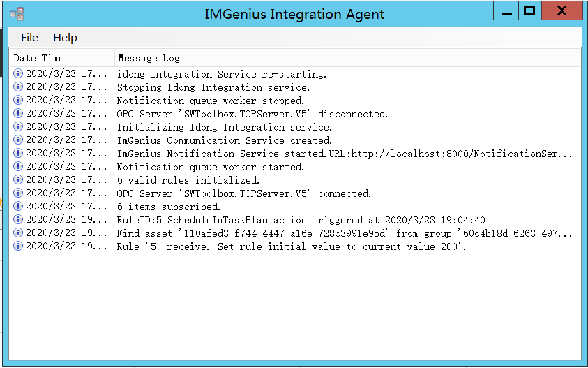The image size is (588, 368).
Task: Select the 'Rule 5 receive' log message
Action: pos(291,246)
